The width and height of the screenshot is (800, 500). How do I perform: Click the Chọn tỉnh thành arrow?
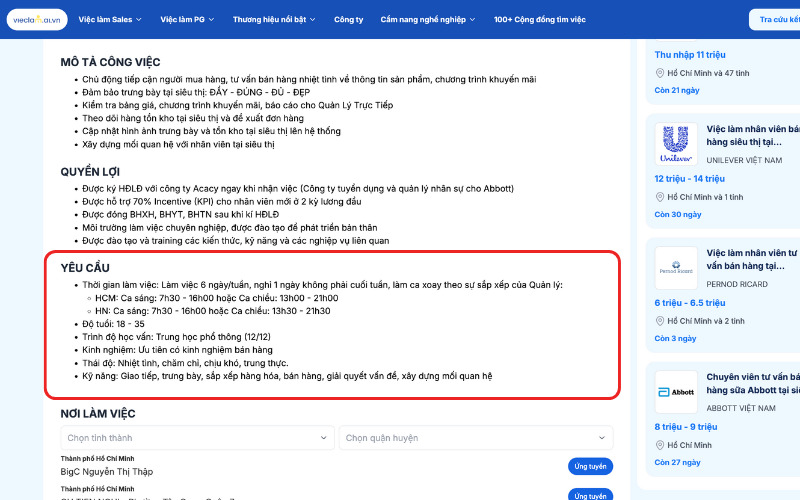tap(323, 438)
